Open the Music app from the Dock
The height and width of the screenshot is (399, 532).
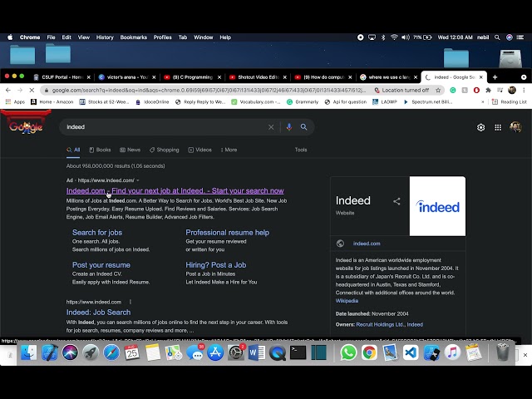coord(452,352)
